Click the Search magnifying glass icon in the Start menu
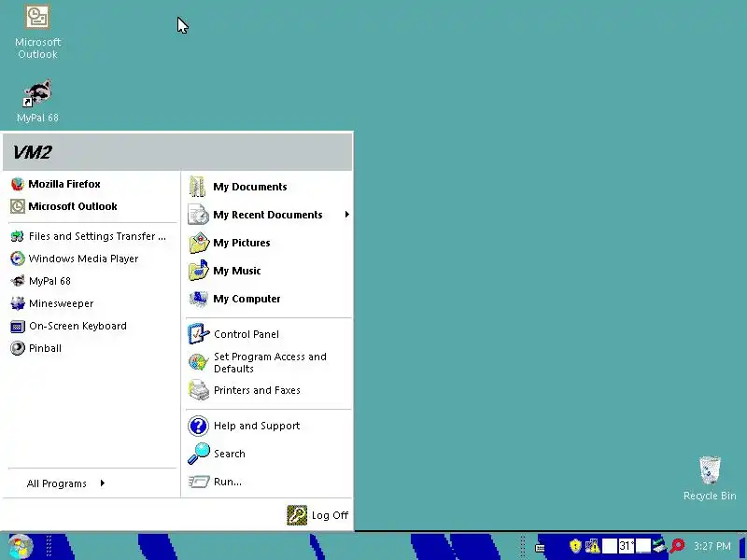This screenshot has height=560, width=747. coord(198,454)
